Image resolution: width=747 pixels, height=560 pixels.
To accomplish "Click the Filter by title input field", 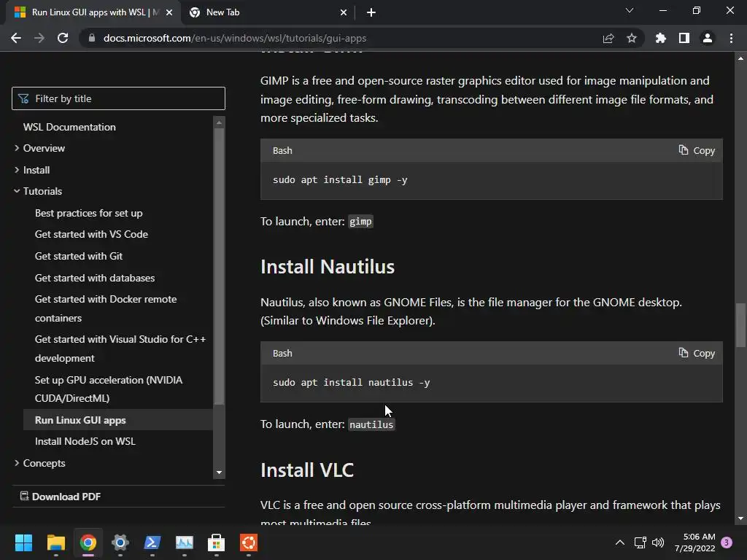I will tap(125, 98).
